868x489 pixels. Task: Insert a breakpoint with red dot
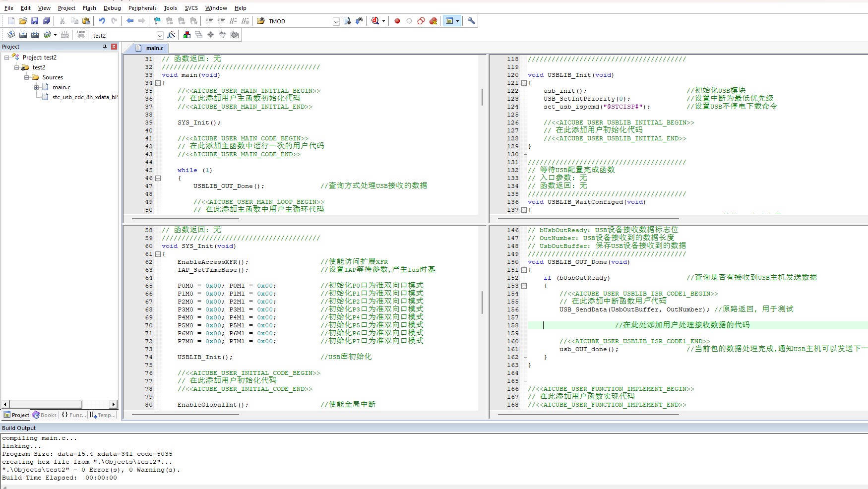[x=397, y=21]
